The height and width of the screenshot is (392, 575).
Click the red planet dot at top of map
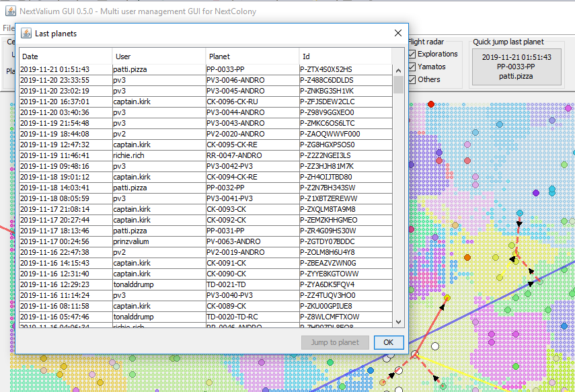tap(431, 104)
